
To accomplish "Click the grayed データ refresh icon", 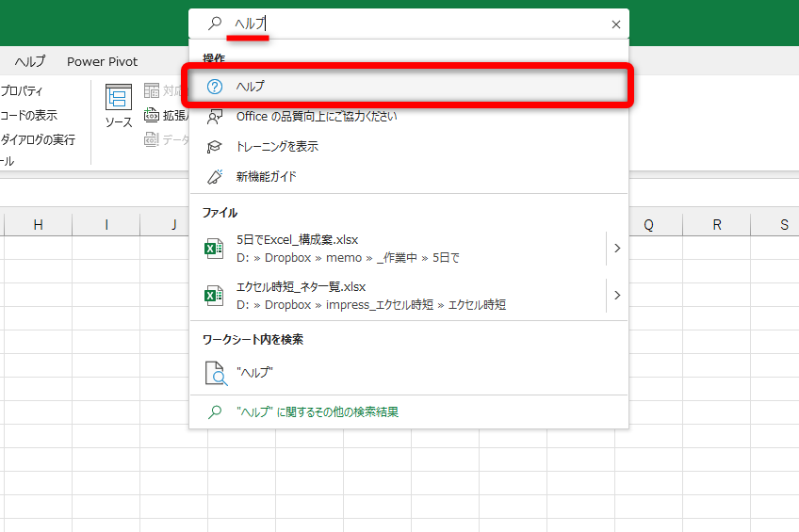I will click(x=152, y=139).
